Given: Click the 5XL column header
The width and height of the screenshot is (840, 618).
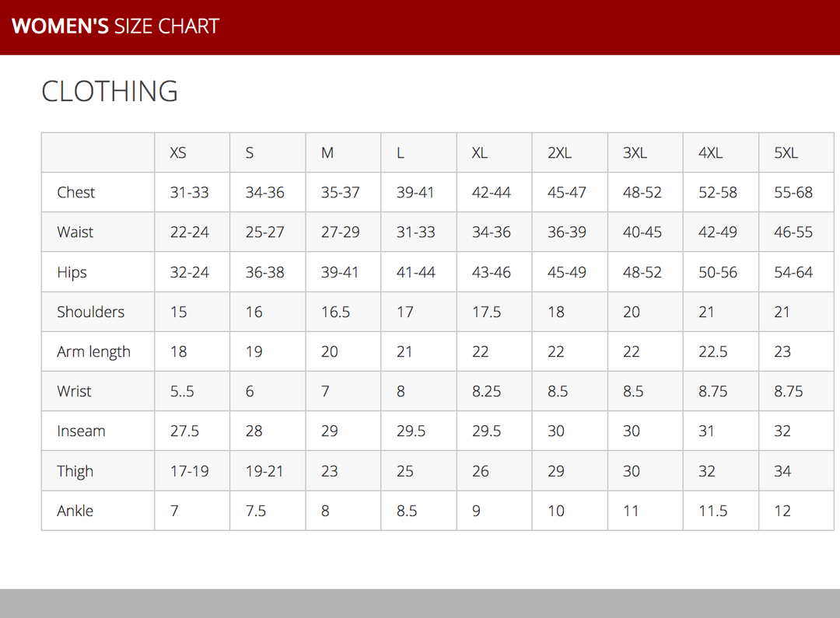Looking at the screenshot, I should (x=786, y=153).
